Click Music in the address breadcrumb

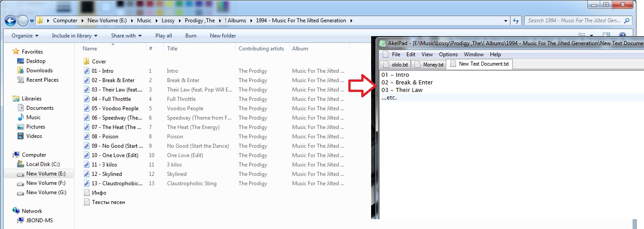pyautogui.click(x=144, y=21)
